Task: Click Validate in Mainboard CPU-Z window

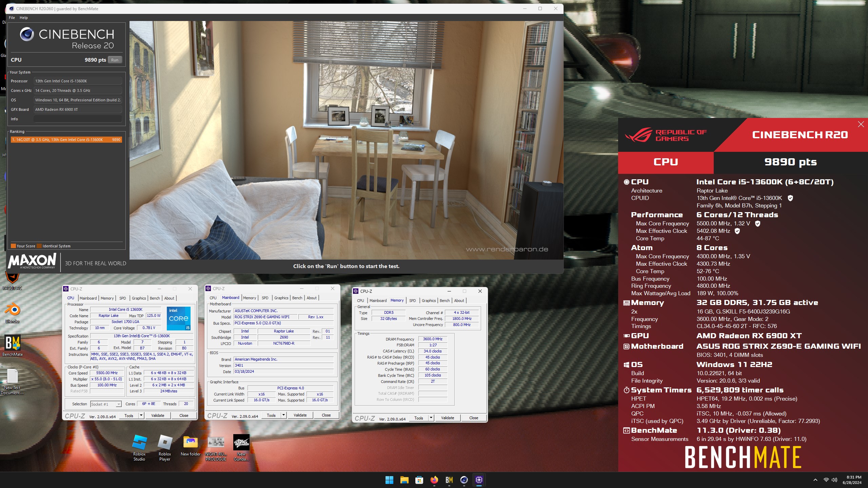Action: [x=300, y=415]
